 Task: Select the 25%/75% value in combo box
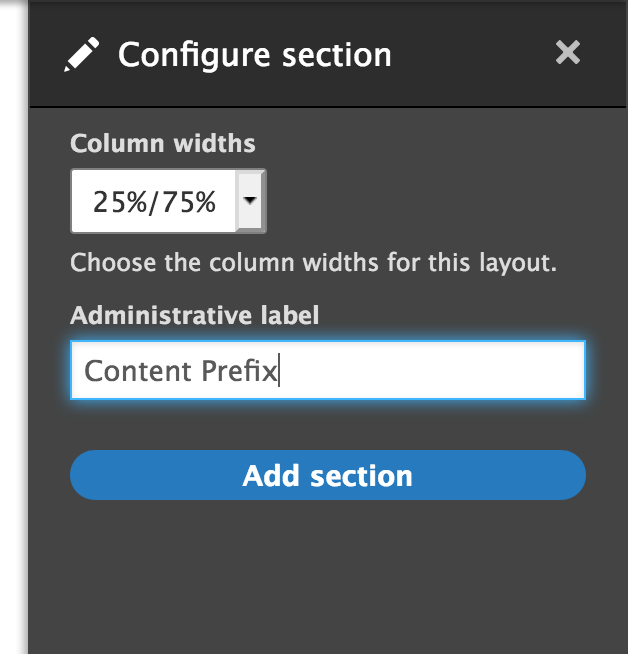click(x=154, y=202)
